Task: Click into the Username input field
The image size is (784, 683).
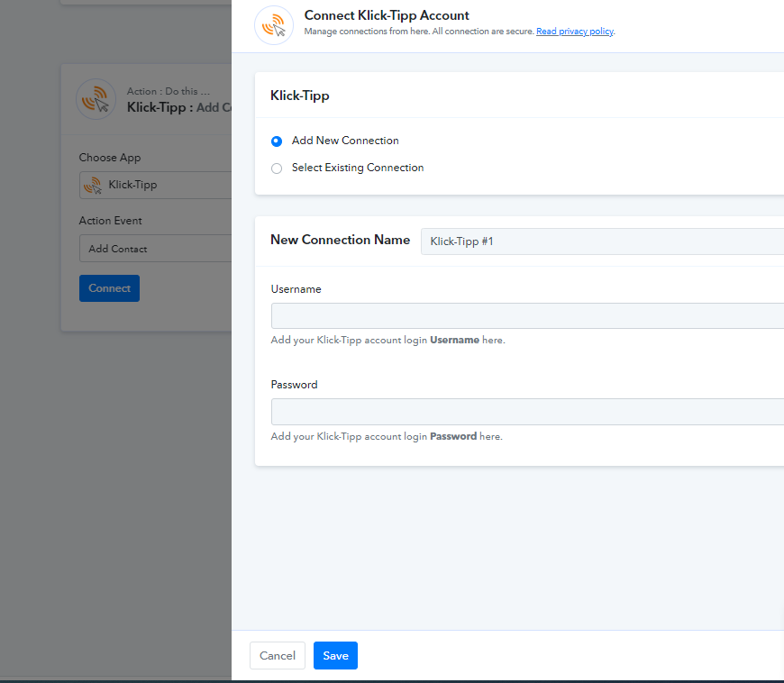Action: pyautogui.click(x=527, y=315)
